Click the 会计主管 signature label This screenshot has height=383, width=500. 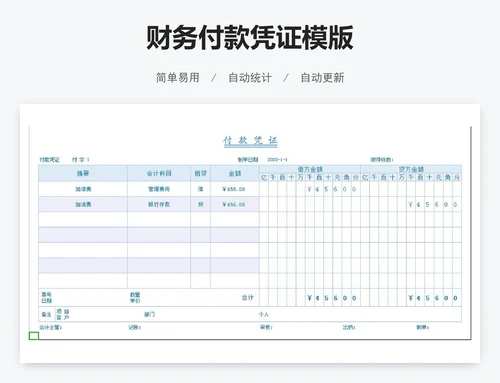coord(50,327)
